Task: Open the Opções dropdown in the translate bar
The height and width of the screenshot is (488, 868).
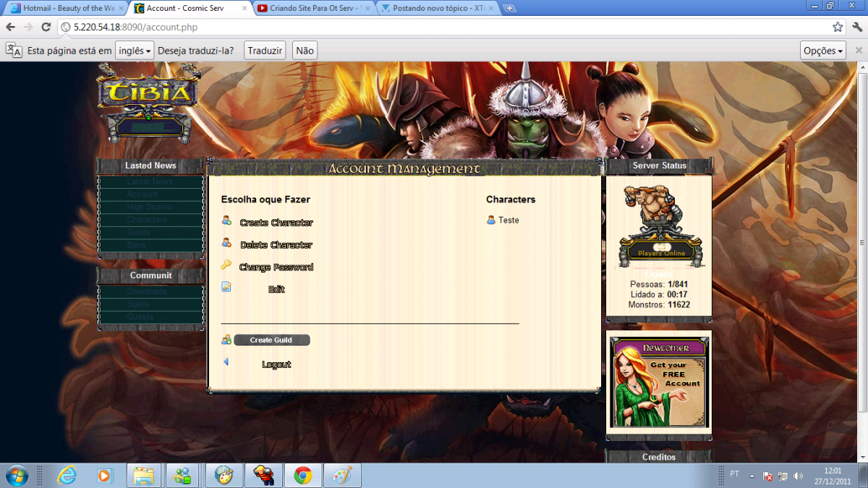Action: point(823,51)
